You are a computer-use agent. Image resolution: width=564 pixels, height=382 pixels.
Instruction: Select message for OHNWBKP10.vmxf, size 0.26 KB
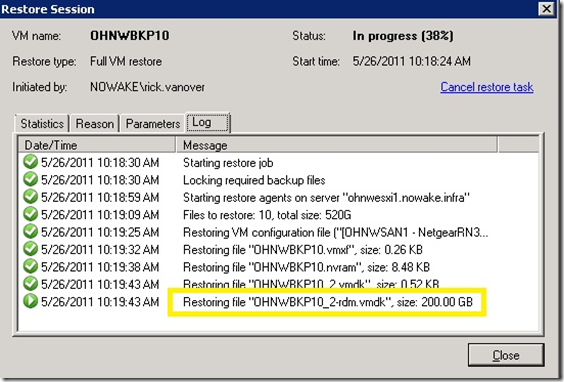coord(303,250)
